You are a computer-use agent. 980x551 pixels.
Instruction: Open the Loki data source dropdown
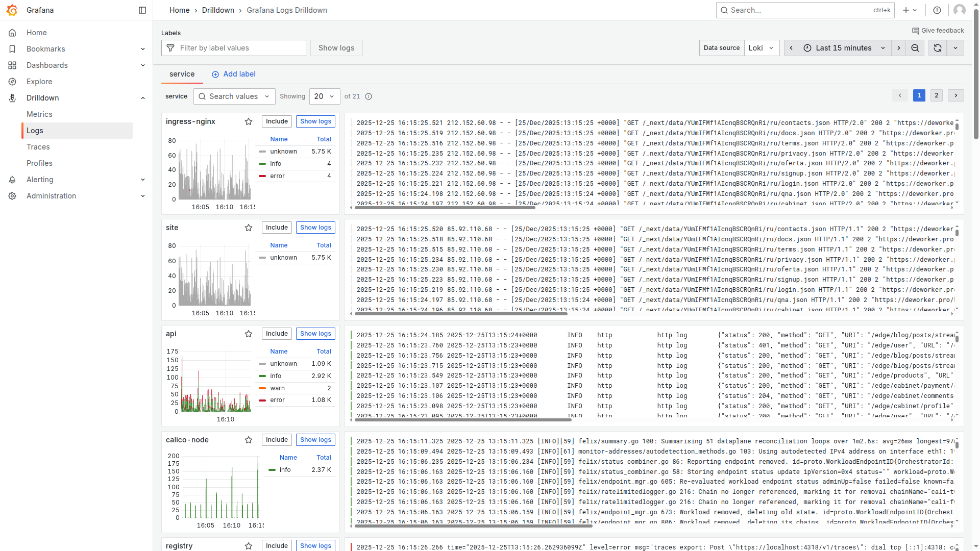pos(762,48)
